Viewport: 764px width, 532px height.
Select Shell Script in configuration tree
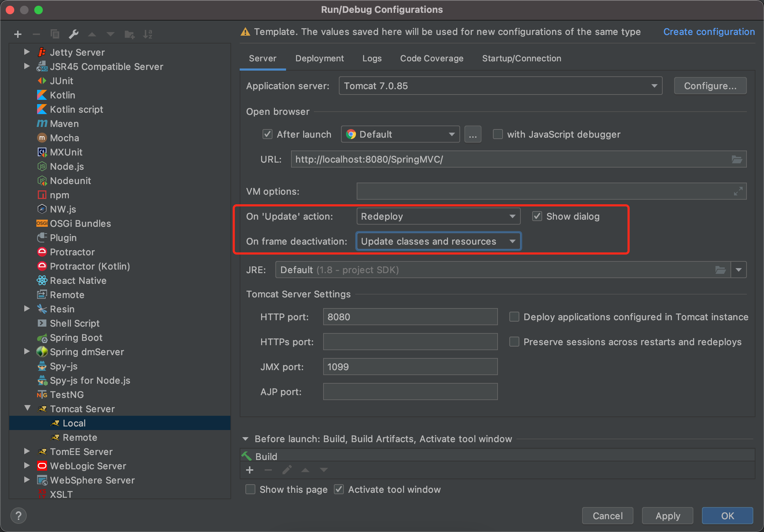click(120, 323)
